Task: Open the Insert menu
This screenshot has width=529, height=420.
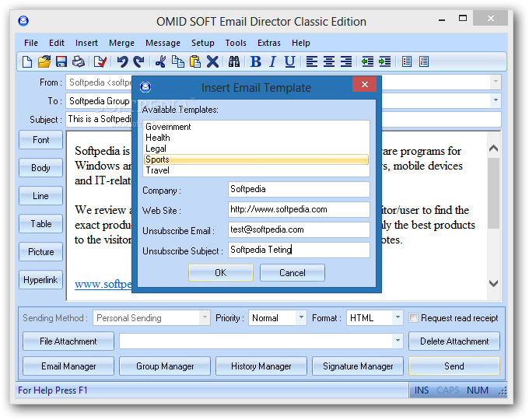Action: pos(86,43)
